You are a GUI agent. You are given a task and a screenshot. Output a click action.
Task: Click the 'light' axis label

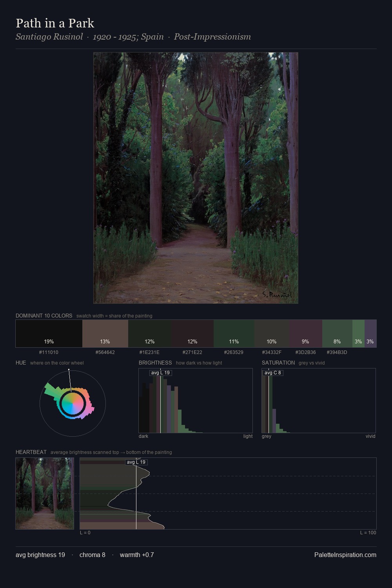coord(248,436)
